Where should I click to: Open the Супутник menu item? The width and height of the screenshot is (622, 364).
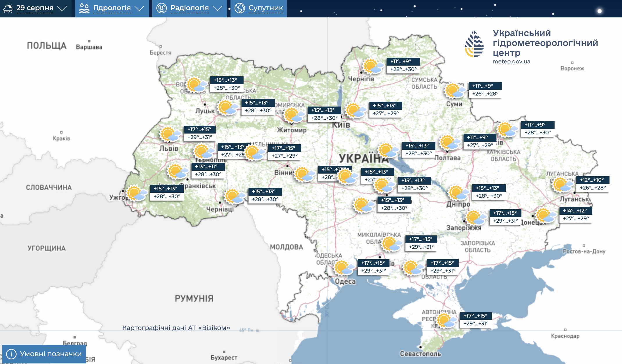(265, 8)
